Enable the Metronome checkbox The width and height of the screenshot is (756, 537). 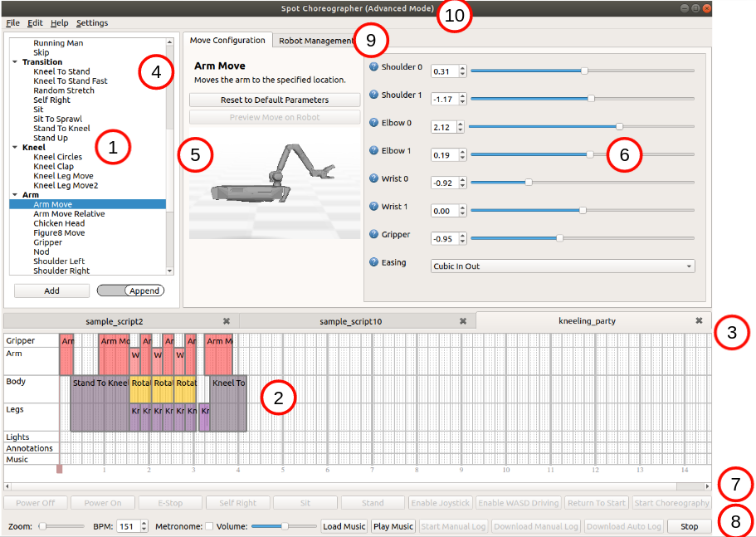209,526
